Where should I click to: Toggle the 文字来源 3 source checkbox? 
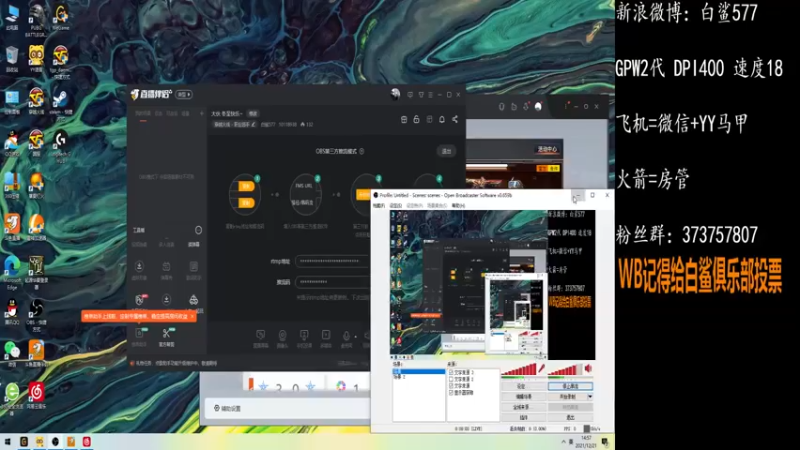point(451,373)
